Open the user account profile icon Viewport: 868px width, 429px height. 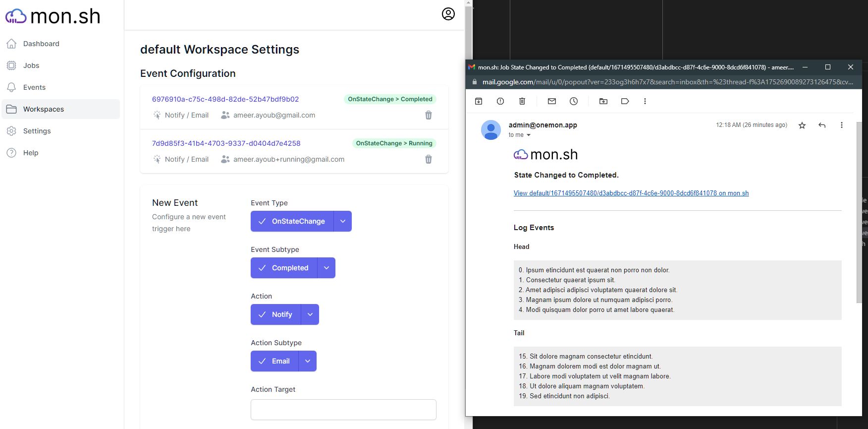coord(448,14)
